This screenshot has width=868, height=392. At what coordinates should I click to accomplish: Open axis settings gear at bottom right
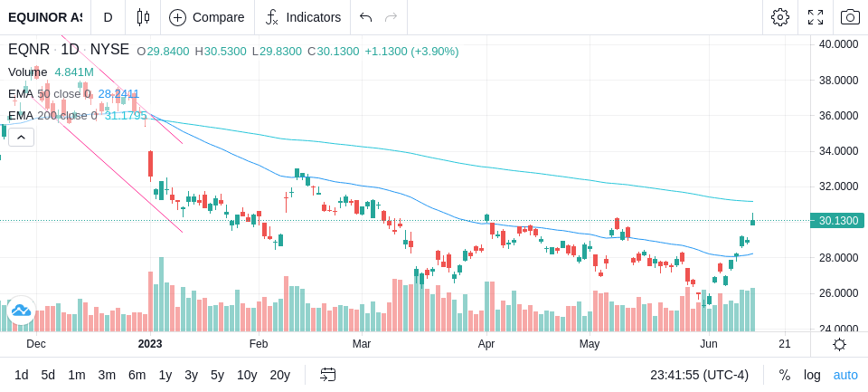(x=839, y=344)
